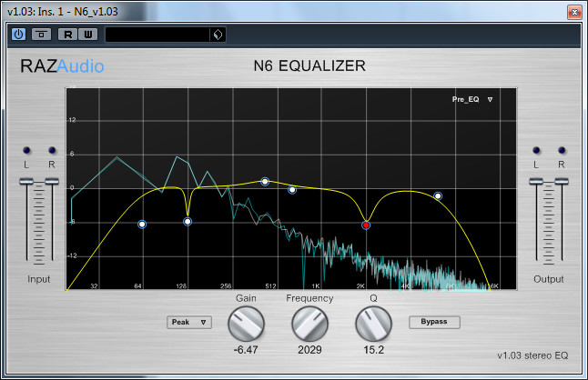Click the Bypass button
This screenshot has width=588, height=380.
434,322
